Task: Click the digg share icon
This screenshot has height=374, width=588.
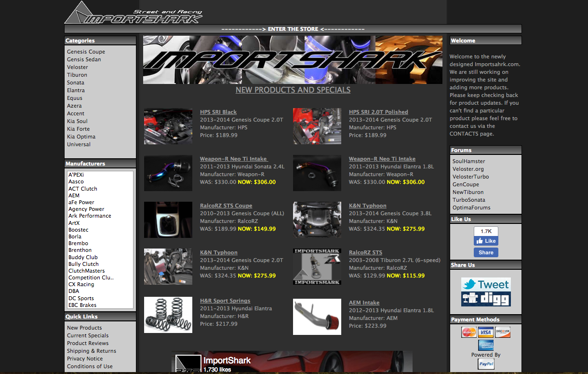Action: click(486, 299)
